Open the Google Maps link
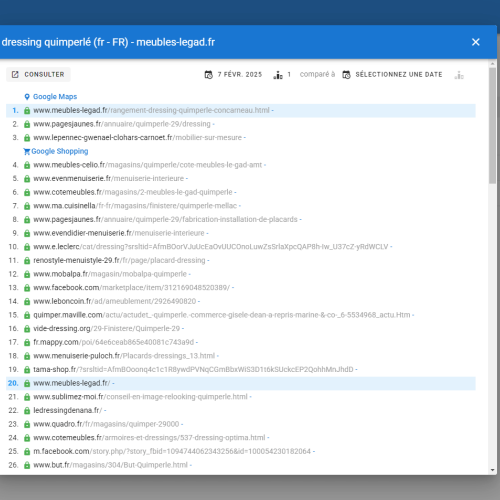500x500 pixels. point(55,97)
